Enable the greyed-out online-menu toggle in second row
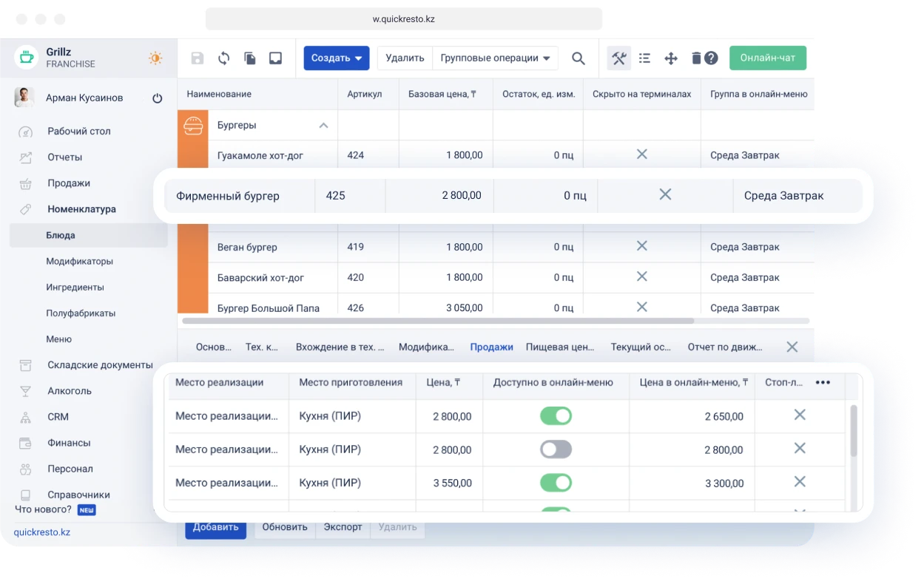The width and height of the screenshot is (924, 584). (x=556, y=449)
